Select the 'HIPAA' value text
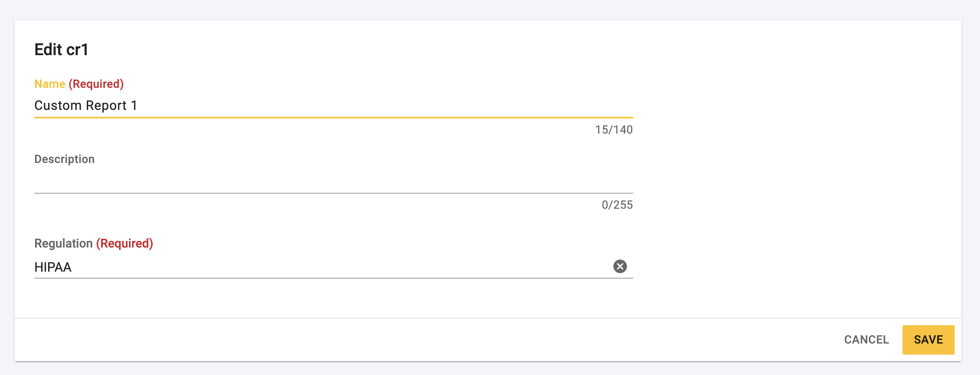The image size is (980, 375). [x=53, y=267]
